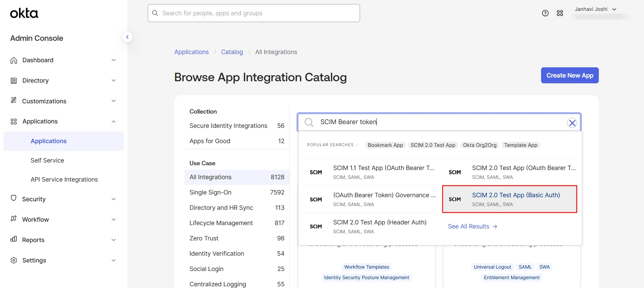The width and height of the screenshot is (644, 288).
Task: Click SCIM logo of SCIM 2.0 OAuth Bearer app
Action: 455,172
